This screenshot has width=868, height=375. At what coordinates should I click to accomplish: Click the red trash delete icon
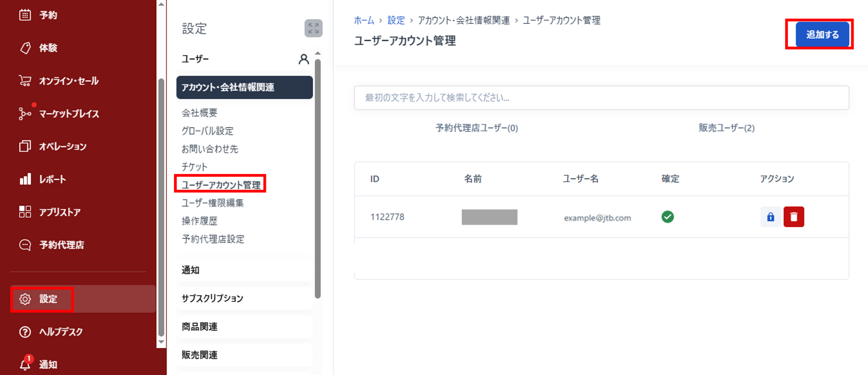click(793, 217)
